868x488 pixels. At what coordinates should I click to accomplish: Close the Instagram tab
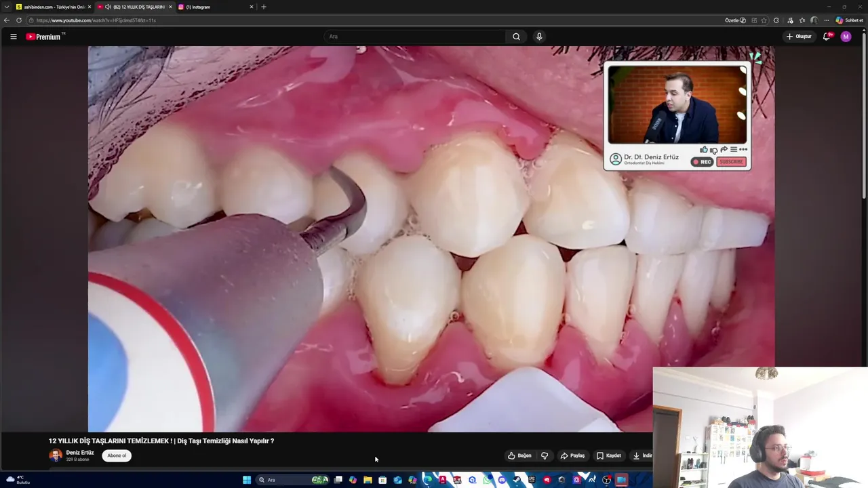(252, 7)
